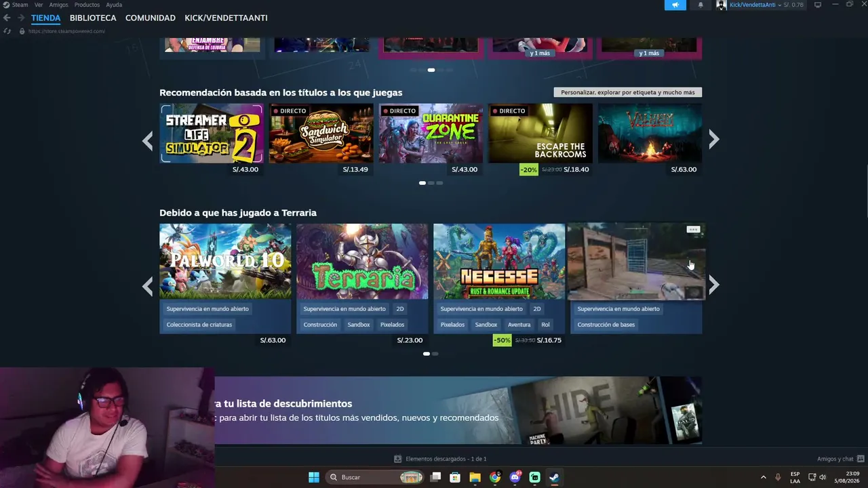Switch to Big Picture mode icon
Image resolution: width=868 pixels, height=488 pixels.
tap(818, 5)
